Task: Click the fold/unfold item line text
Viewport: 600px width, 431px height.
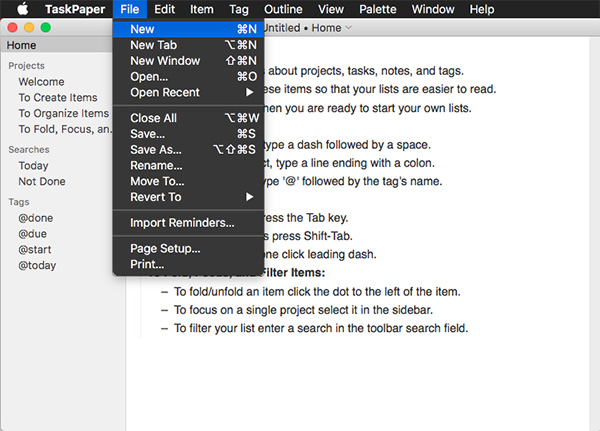Action: (x=317, y=292)
